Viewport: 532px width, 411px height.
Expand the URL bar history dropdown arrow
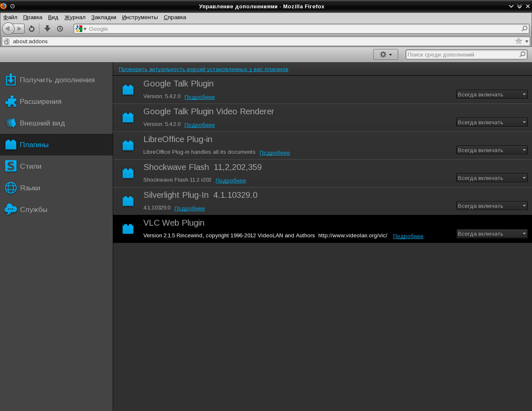[527, 41]
